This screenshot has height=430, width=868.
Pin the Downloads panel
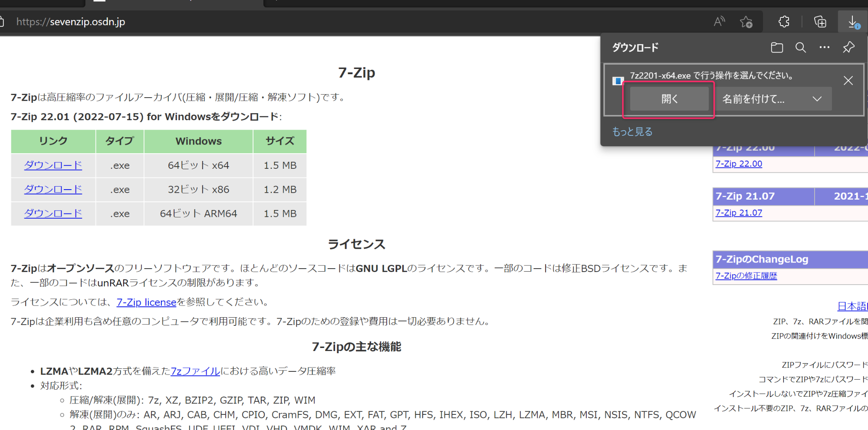848,48
